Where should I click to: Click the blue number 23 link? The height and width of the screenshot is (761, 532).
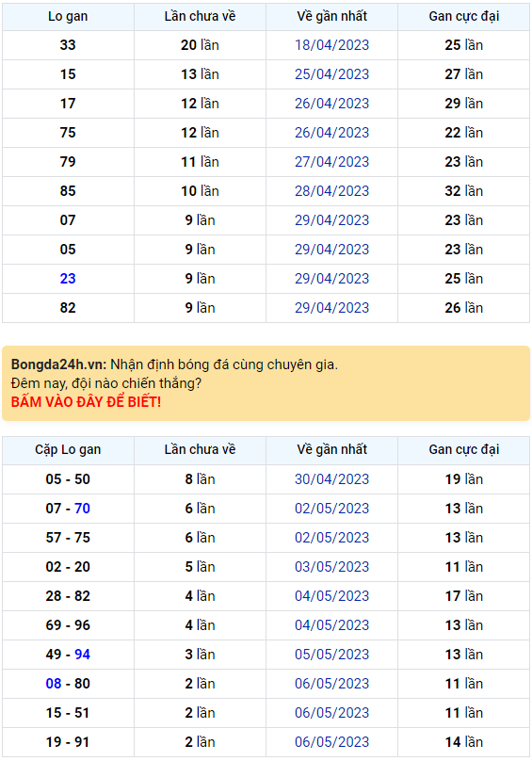pos(68,279)
